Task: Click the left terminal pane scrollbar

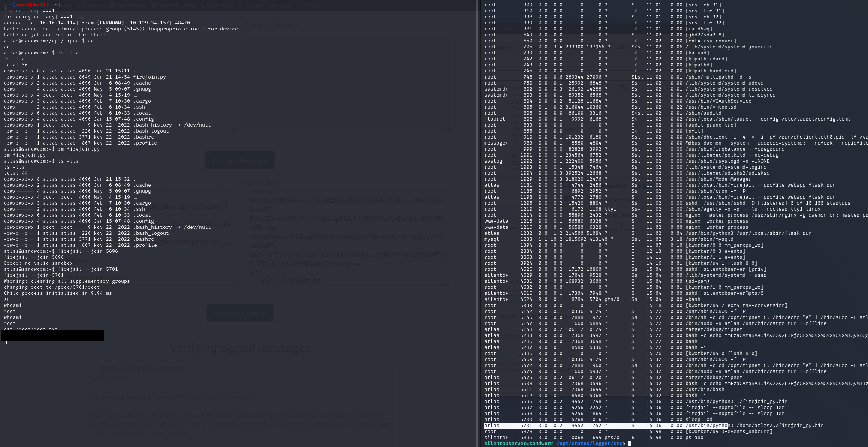Action: (478, 223)
